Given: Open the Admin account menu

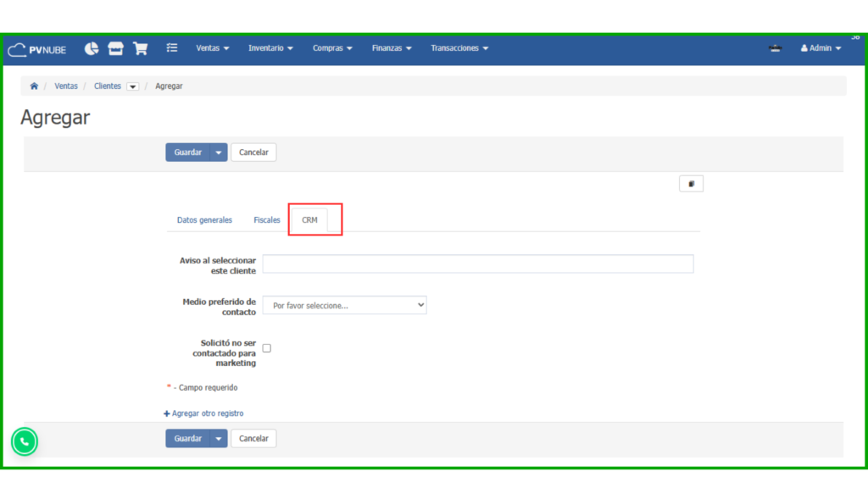Looking at the screenshot, I should 820,48.
